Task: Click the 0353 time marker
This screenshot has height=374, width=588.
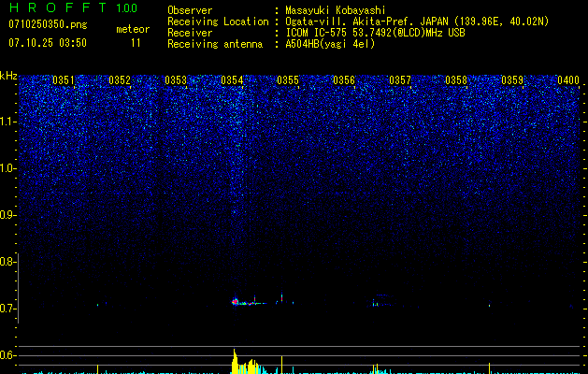Action: pyautogui.click(x=176, y=80)
